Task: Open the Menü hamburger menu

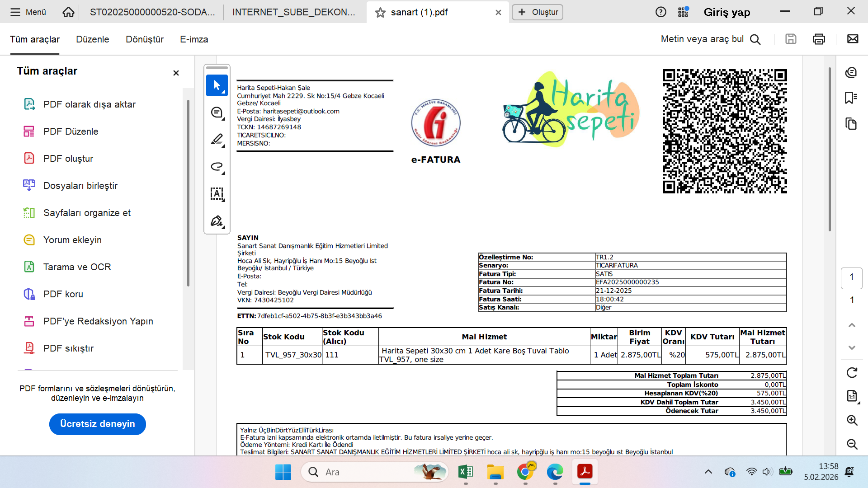Action: [28, 12]
